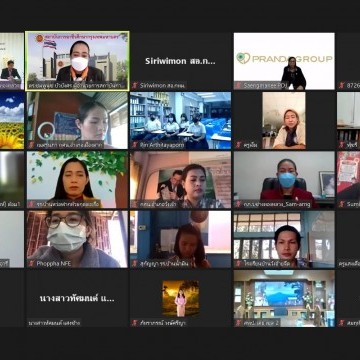This screenshot has height=360, width=360.
Task: Select the blue-masked woman in red jacket tile
Action: 284,180
